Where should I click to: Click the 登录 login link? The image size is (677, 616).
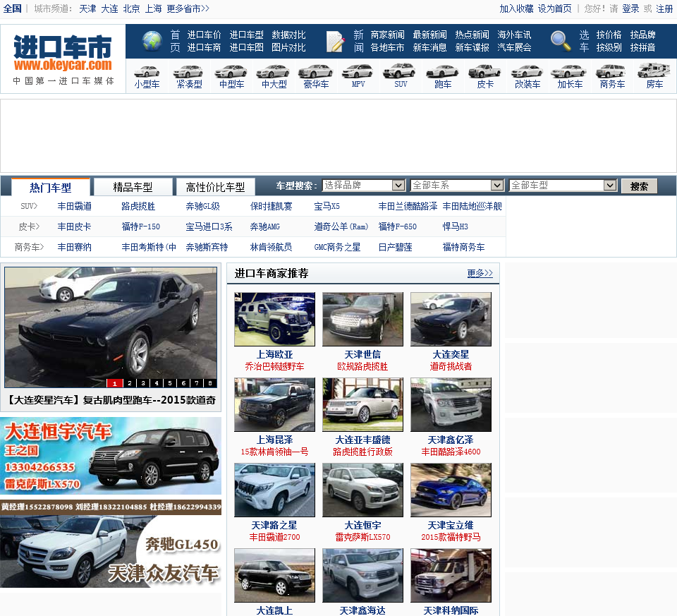pos(630,8)
